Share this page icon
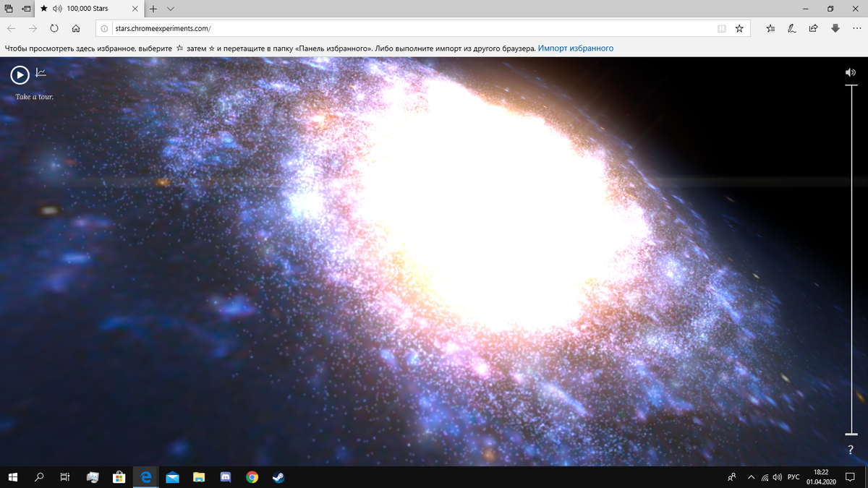 pyautogui.click(x=814, y=29)
